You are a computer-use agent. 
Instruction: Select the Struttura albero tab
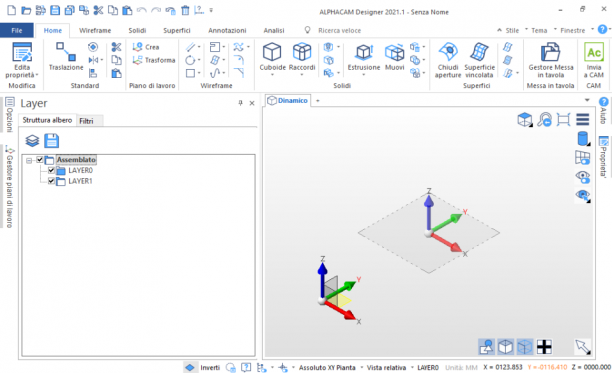[x=47, y=120]
